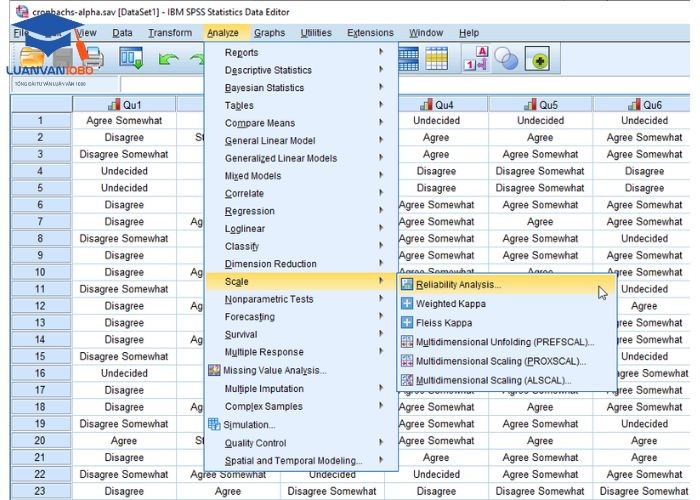
Task: Open the Quality Control menu item
Action: tap(255, 443)
